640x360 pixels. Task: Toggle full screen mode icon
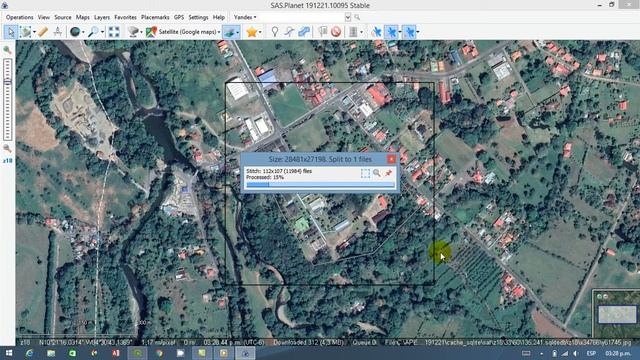tap(114, 31)
